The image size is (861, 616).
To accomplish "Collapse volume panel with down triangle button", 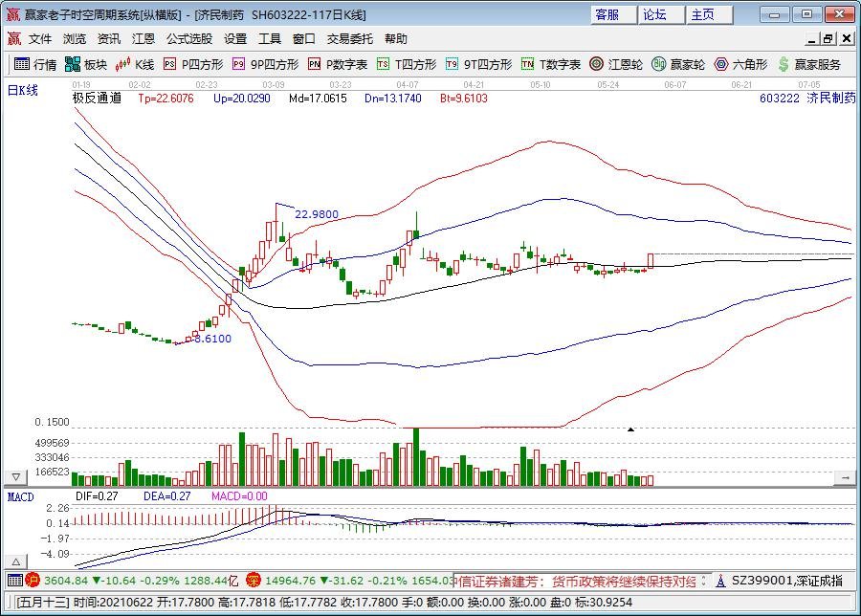I will pos(16,476).
